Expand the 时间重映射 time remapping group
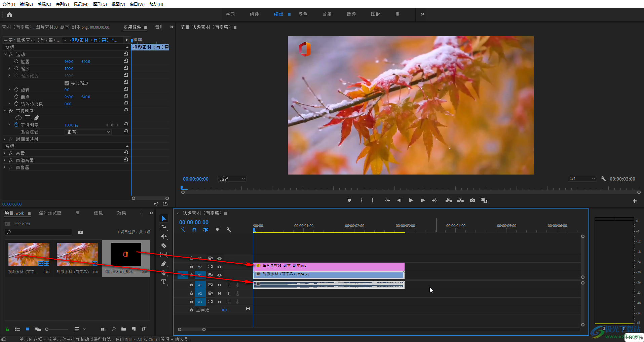The height and width of the screenshot is (342, 644). click(5, 139)
